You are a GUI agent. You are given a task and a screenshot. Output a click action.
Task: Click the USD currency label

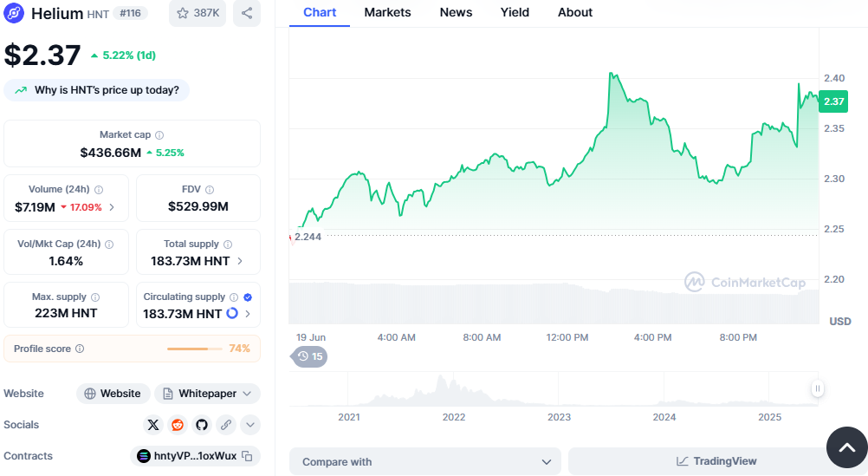pos(839,322)
